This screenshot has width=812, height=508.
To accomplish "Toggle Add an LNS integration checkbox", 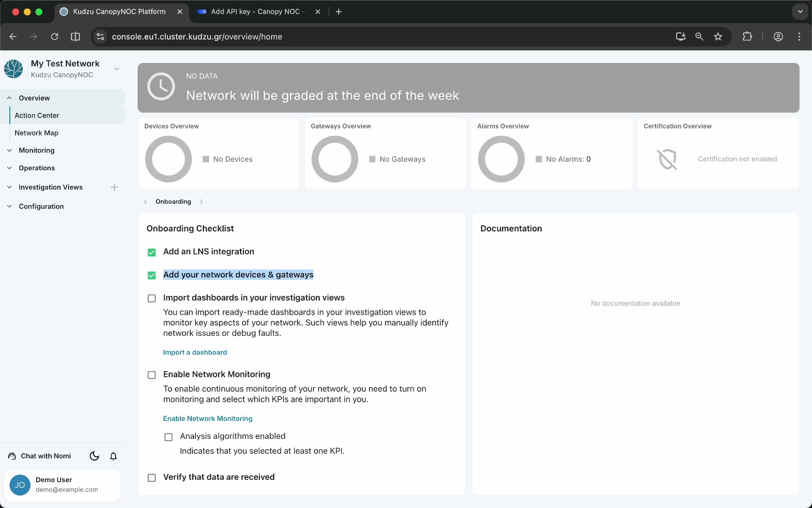I will [152, 253].
